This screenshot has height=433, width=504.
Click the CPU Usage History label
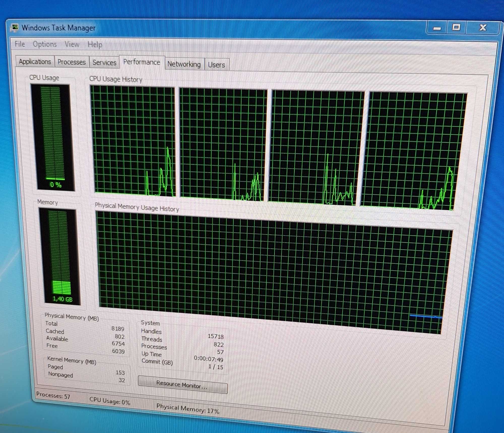[x=116, y=79]
